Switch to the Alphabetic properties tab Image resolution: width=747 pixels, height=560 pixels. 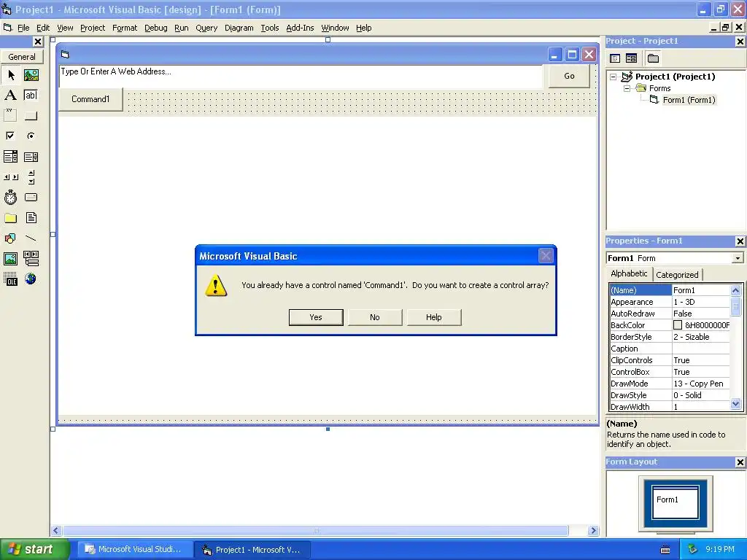[629, 274]
